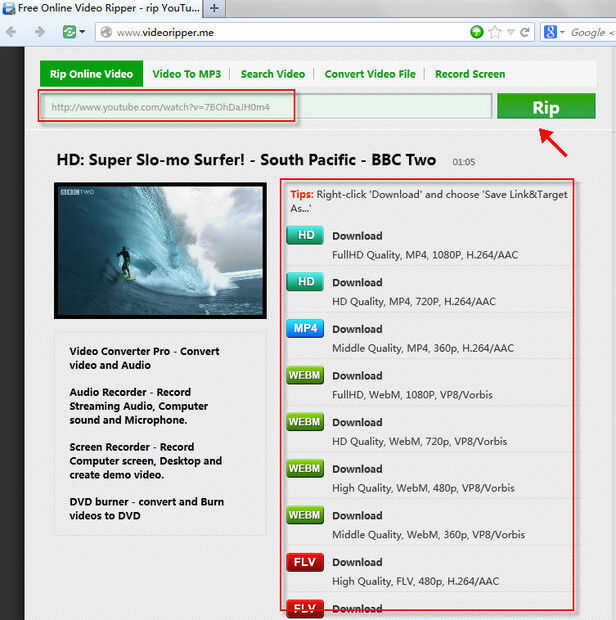Image resolution: width=616 pixels, height=620 pixels.
Task: Click the green Rip button
Action: point(546,106)
